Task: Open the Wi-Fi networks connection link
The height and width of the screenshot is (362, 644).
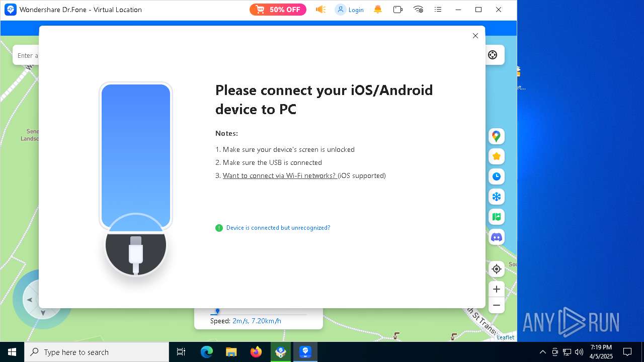Action: pos(280,175)
